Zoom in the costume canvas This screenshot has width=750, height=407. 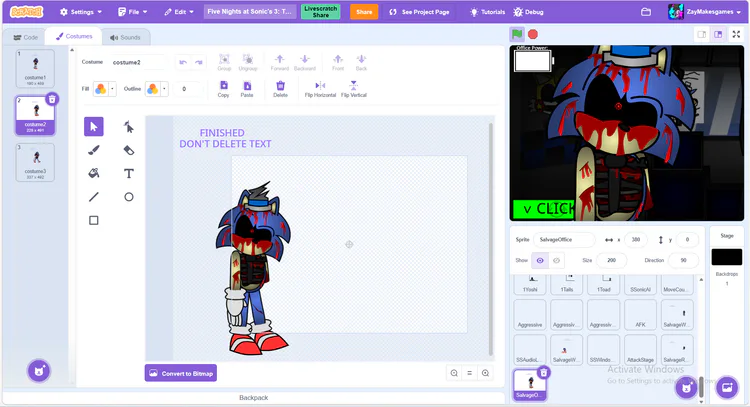click(485, 373)
